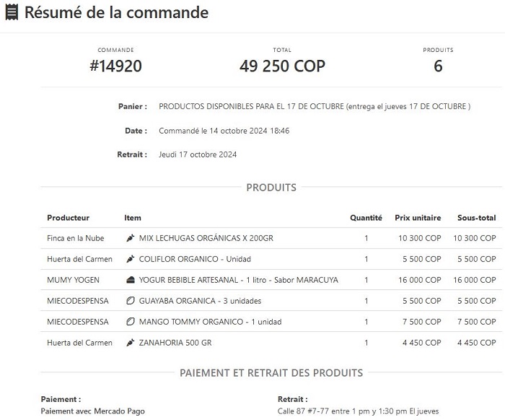The image size is (505, 420).
Task: Click the fruit icon beside MANGO TOMMY ORGANICO
Action: 131,322
